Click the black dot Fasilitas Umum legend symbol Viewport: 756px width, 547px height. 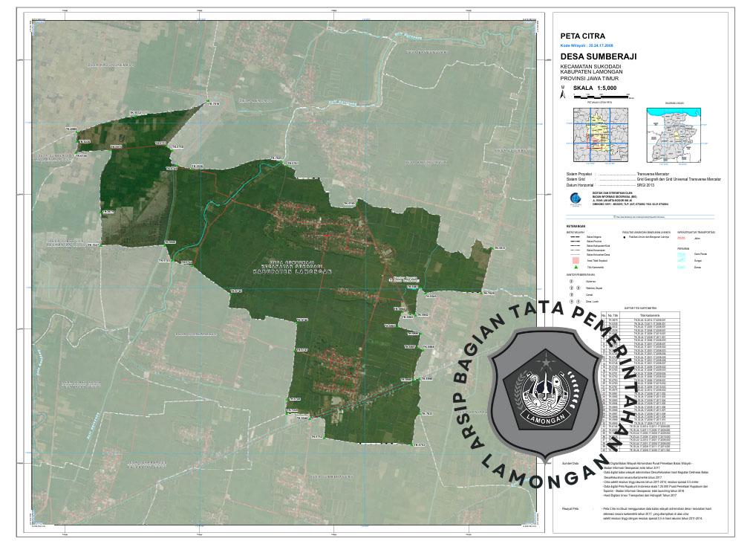pos(625,238)
